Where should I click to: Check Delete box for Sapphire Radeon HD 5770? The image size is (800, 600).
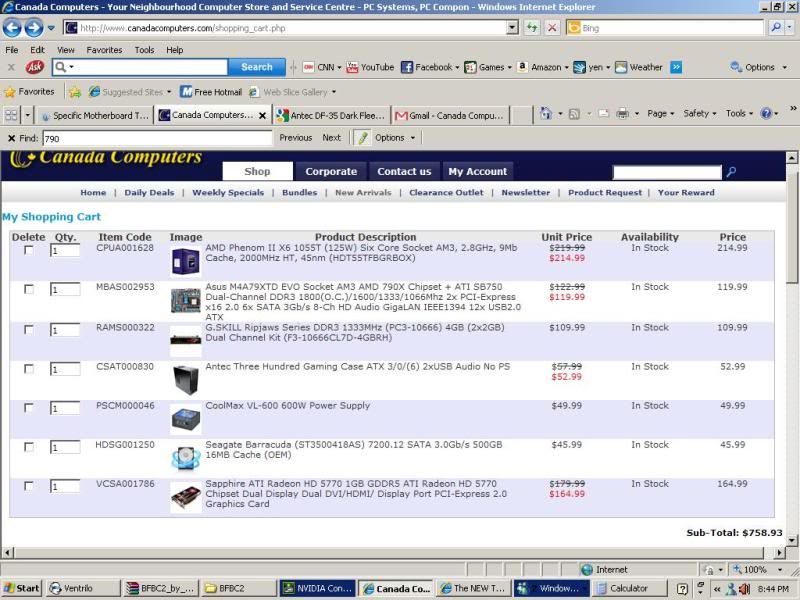point(29,486)
